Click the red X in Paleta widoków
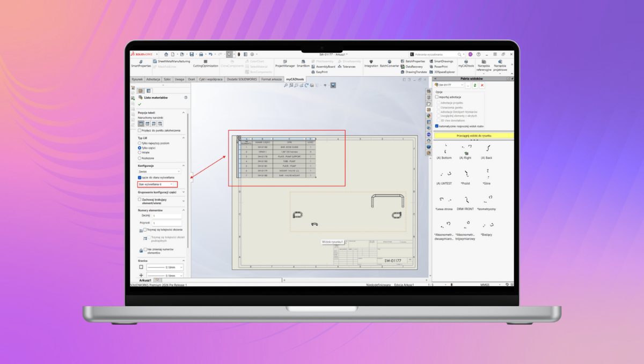The width and height of the screenshot is (644, 364). [482, 85]
